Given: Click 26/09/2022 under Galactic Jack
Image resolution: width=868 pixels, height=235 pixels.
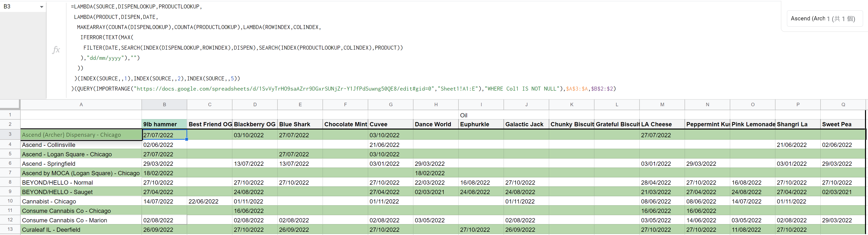Looking at the screenshot, I should click(526, 229).
